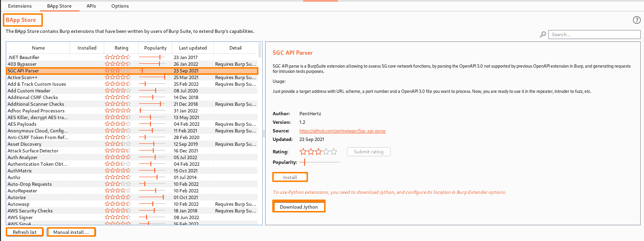Select Attack Surface Detector extension
The width and height of the screenshot is (644, 241).
pos(132,151)
